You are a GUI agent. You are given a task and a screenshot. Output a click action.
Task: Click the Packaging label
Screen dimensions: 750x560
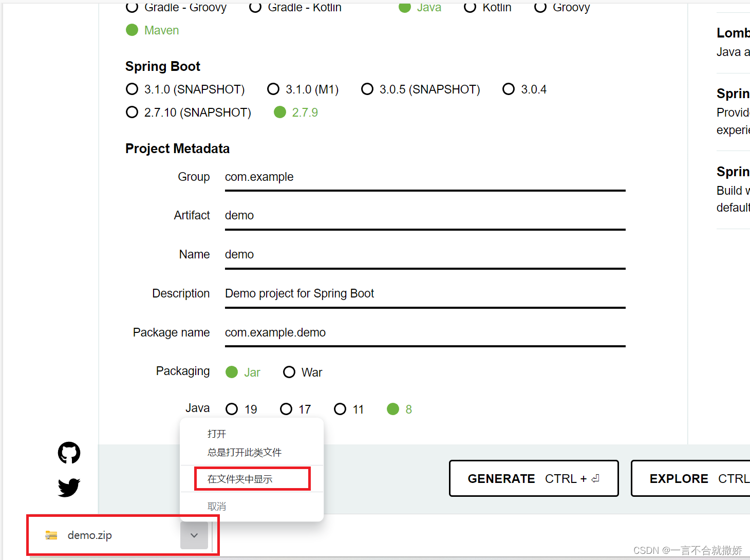click(x=183, y=371)
